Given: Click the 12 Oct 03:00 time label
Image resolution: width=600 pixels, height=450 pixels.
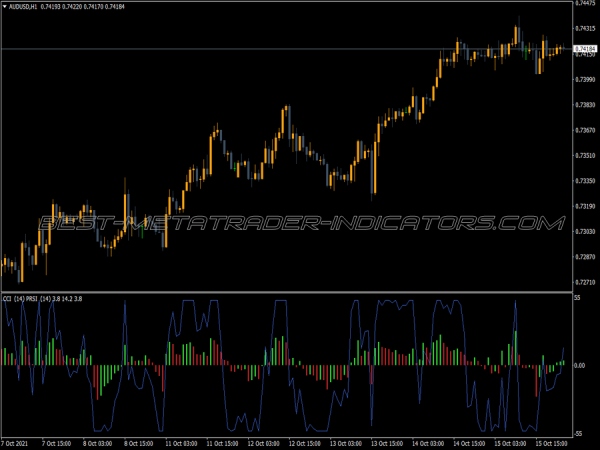Looking at the screenshot, I should 264,443.
